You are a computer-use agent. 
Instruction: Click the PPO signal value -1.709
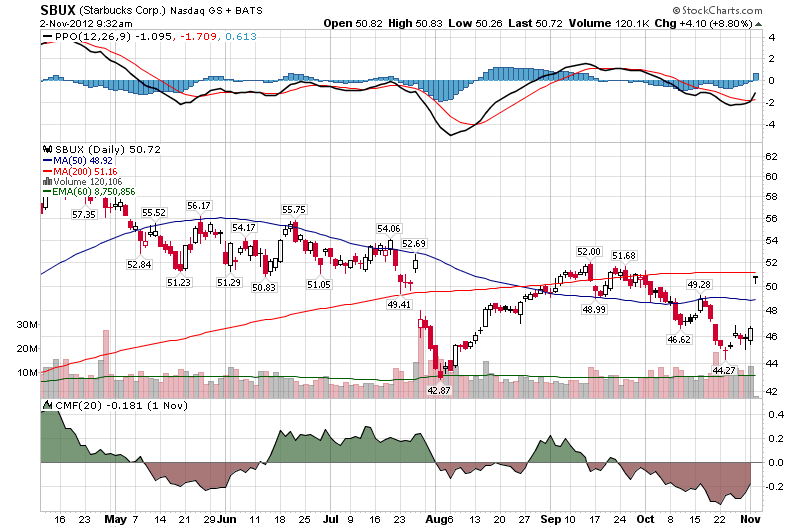coord(198,37)
